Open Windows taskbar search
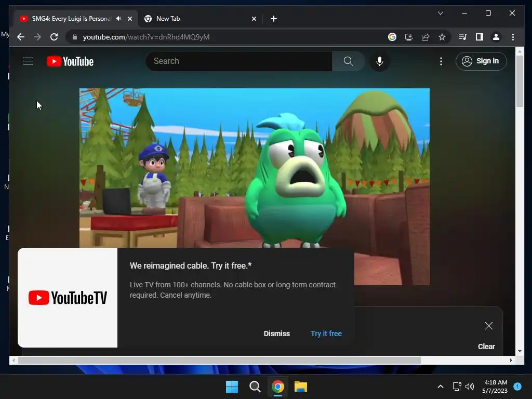 (x=255, y=387)
